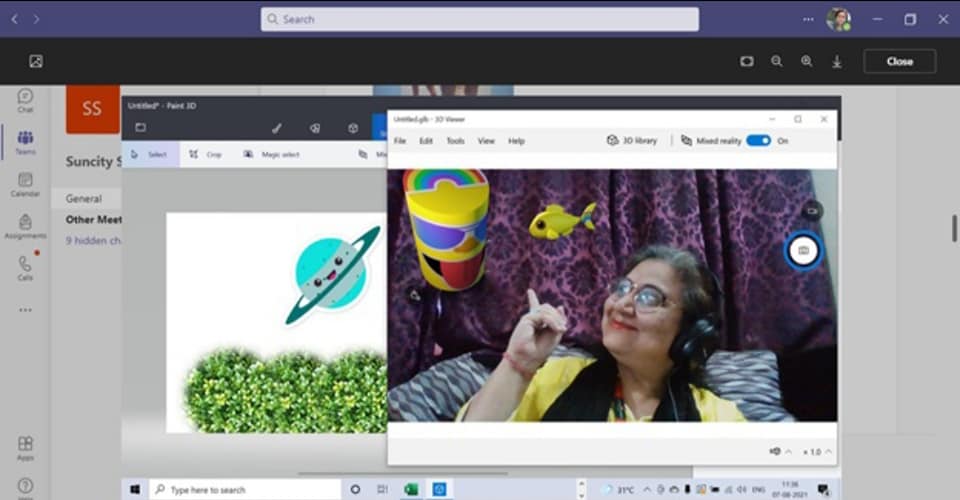
Task: Choose Select tool in Paint 3D
Action: (150, 154)
